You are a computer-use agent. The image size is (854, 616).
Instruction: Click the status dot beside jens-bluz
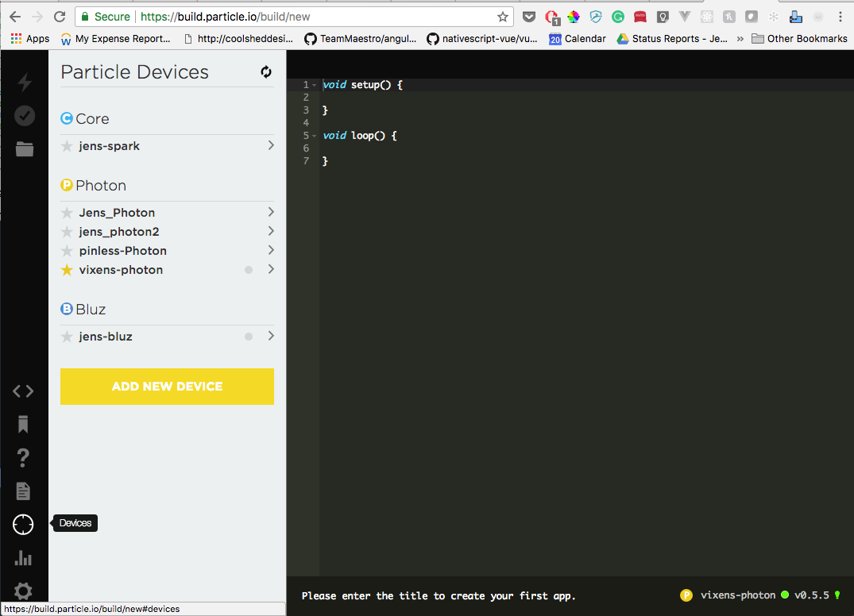click(249, 337)
